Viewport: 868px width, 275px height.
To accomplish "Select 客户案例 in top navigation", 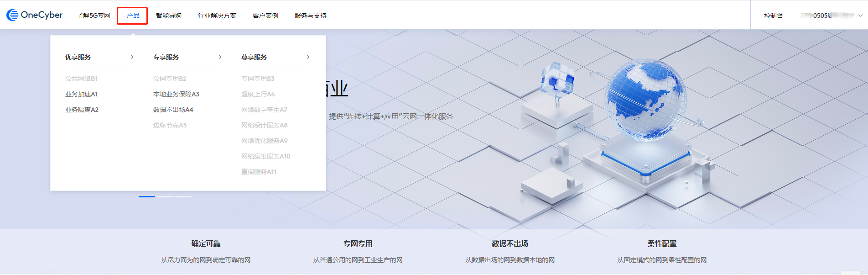I will pyautogui.click(x=265, y=16).
